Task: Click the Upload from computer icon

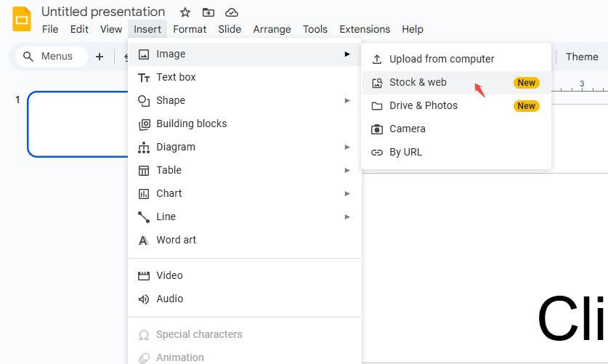Action: pyautogui.click(x=377, y=60)
